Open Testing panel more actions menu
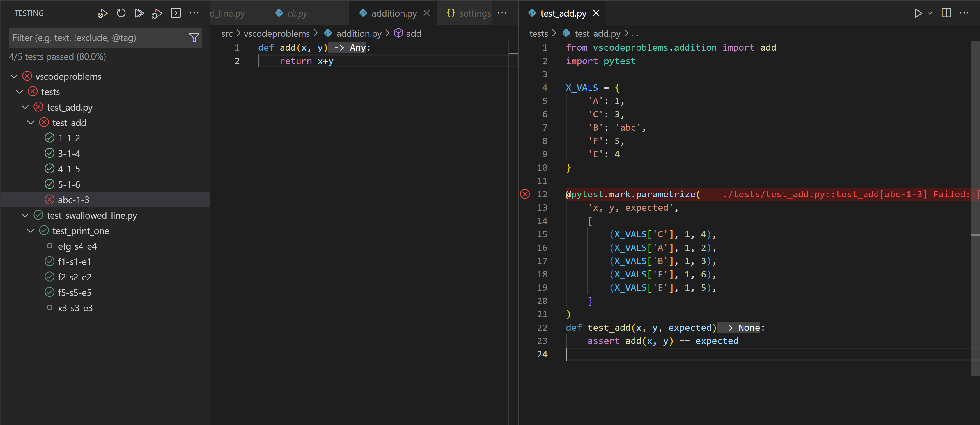This screenshot has height=425, width=980. (x=194, y=13)
